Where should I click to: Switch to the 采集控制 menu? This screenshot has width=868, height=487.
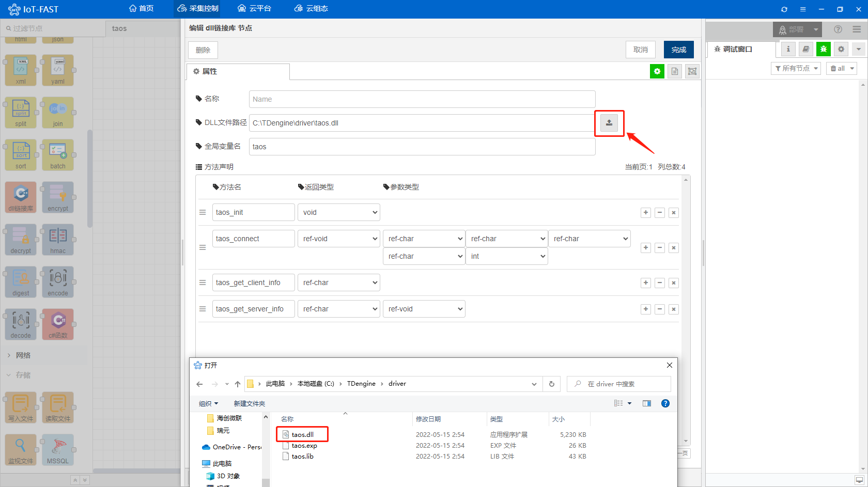click(198, 9)
